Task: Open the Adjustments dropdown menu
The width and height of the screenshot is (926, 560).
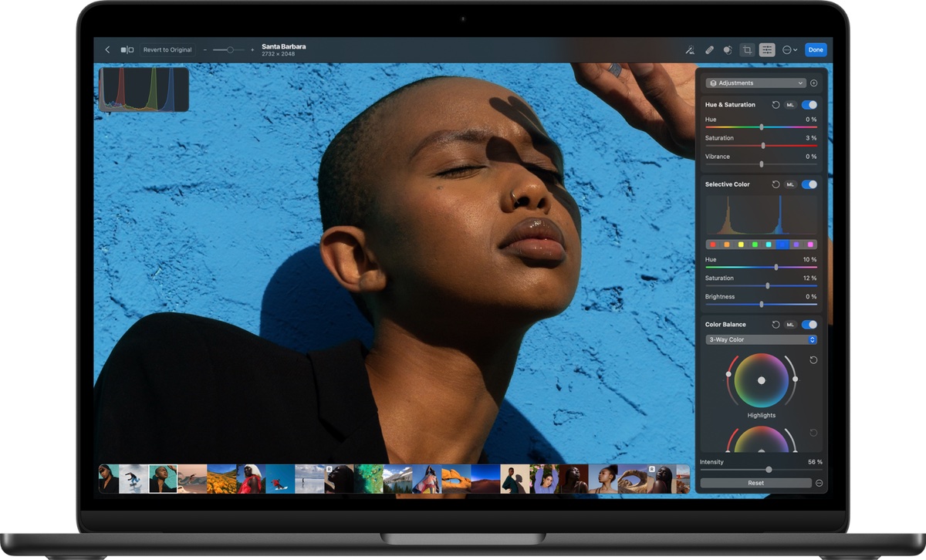Action: click(x=756, y=83)
